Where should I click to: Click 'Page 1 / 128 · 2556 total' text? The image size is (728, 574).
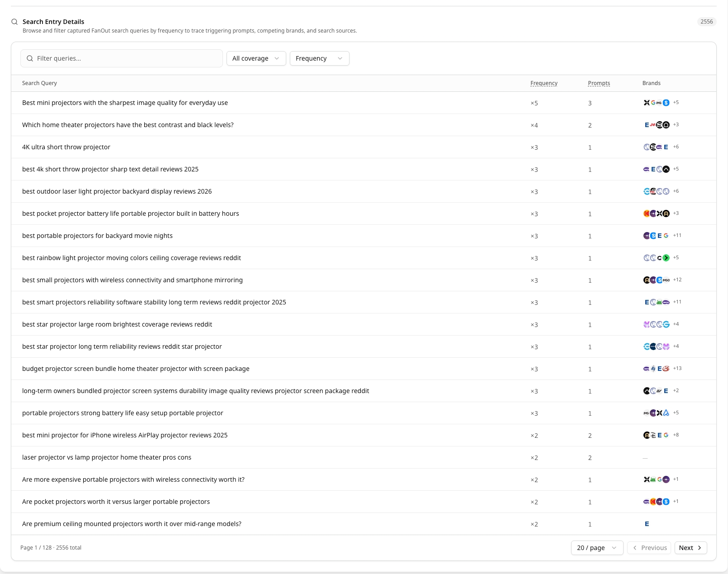click(51, 548)
